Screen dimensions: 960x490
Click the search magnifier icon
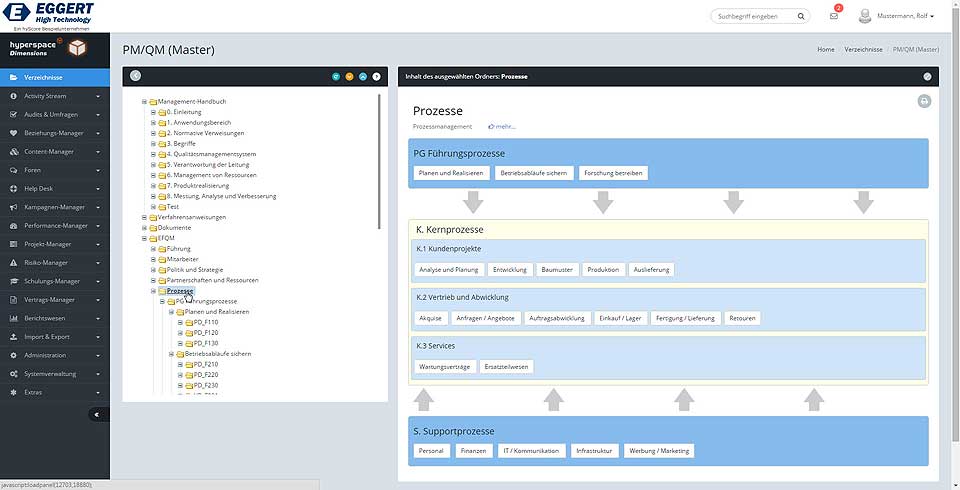[x=801, y=16]
